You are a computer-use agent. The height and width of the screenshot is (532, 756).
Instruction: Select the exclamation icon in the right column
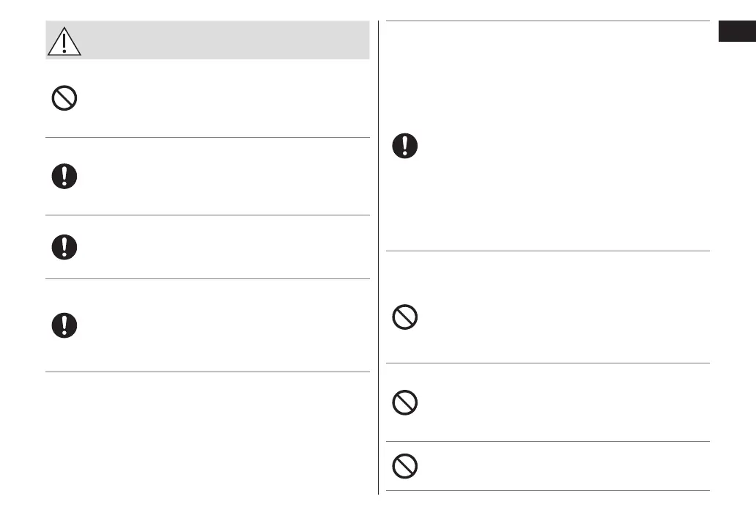click(404, 146)
